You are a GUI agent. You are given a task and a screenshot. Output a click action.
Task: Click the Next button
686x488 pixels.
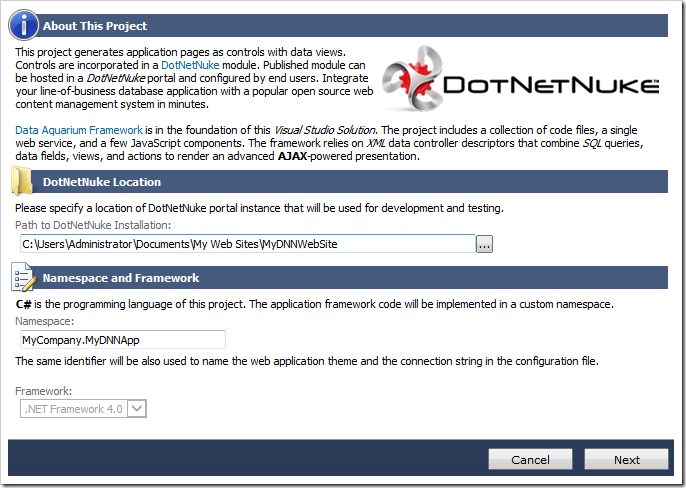coord(626,460)
